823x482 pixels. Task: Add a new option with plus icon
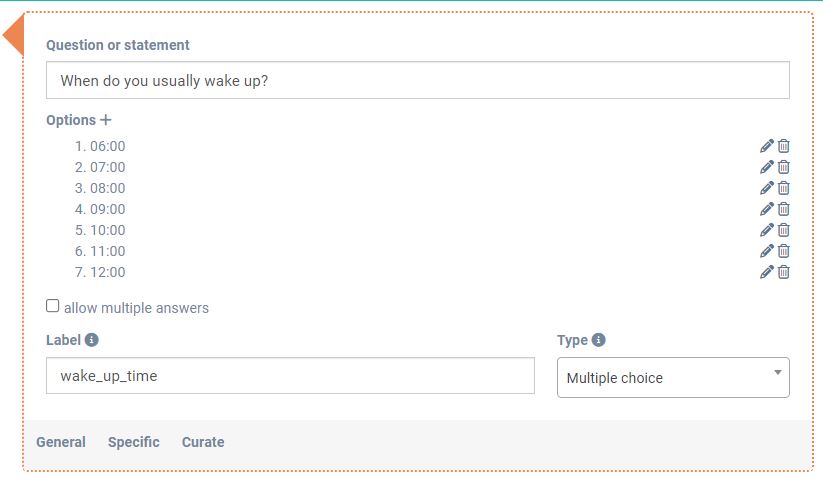point(106,120)
